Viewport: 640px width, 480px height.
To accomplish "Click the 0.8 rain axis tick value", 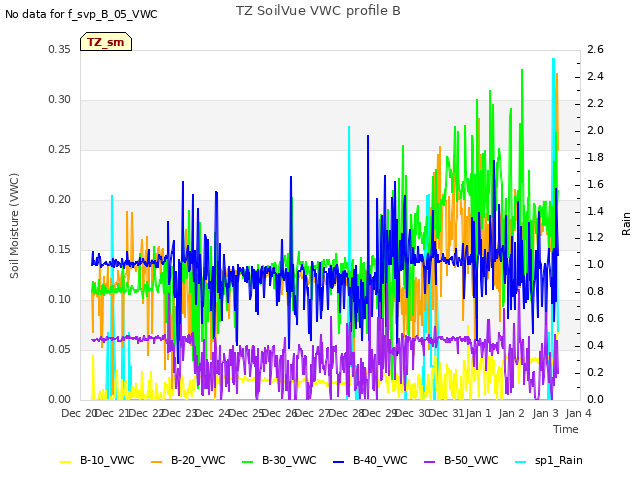I will pos(596,291).
